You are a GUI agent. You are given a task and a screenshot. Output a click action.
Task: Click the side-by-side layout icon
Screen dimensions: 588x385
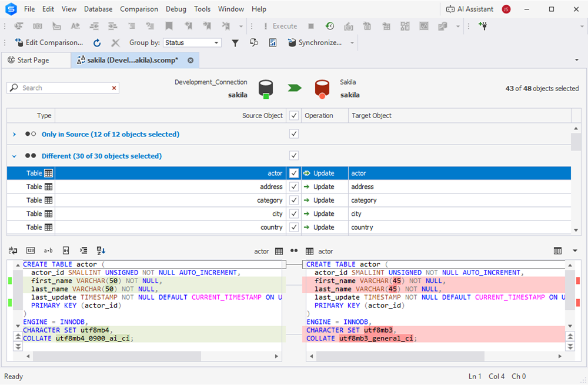pyautogui.click(x=557, y=251)
